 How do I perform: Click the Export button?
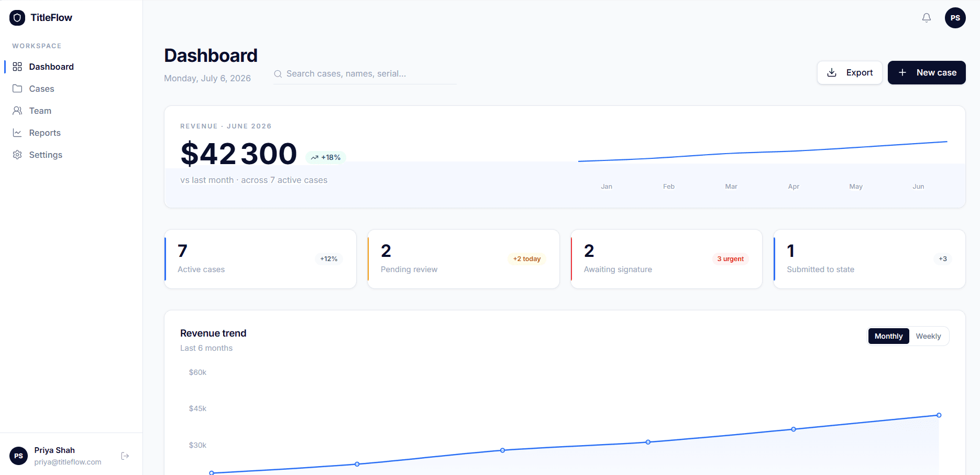click(850, 72)
